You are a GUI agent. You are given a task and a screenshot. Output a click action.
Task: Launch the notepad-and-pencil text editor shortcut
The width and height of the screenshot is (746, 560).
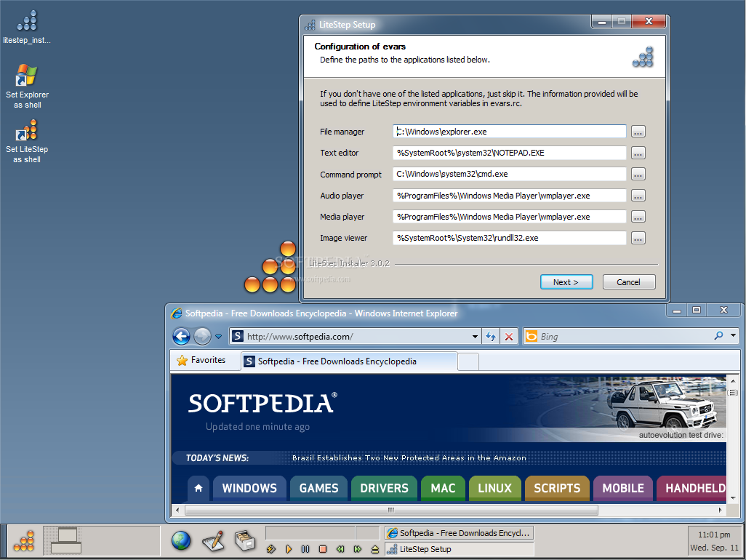pyautogui.click(x=213, y=540)
